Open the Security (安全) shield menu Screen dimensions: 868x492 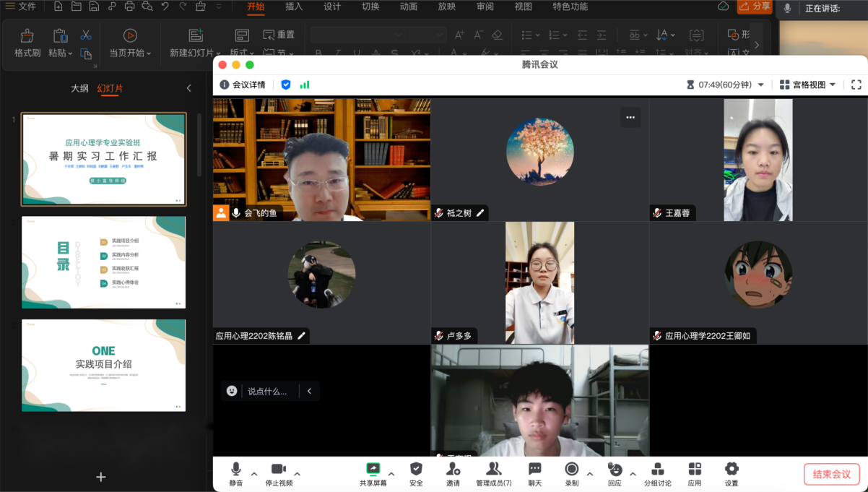(x=416, y=474)
